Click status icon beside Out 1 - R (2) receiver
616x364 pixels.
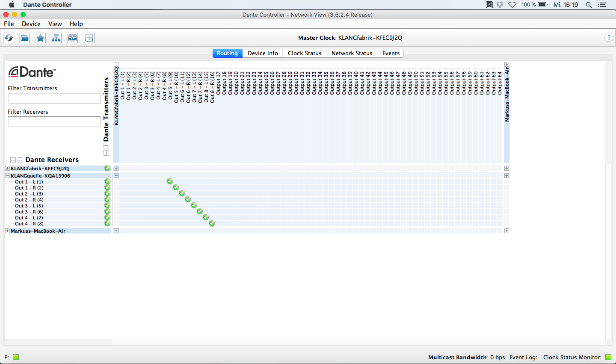pos(107,188)
